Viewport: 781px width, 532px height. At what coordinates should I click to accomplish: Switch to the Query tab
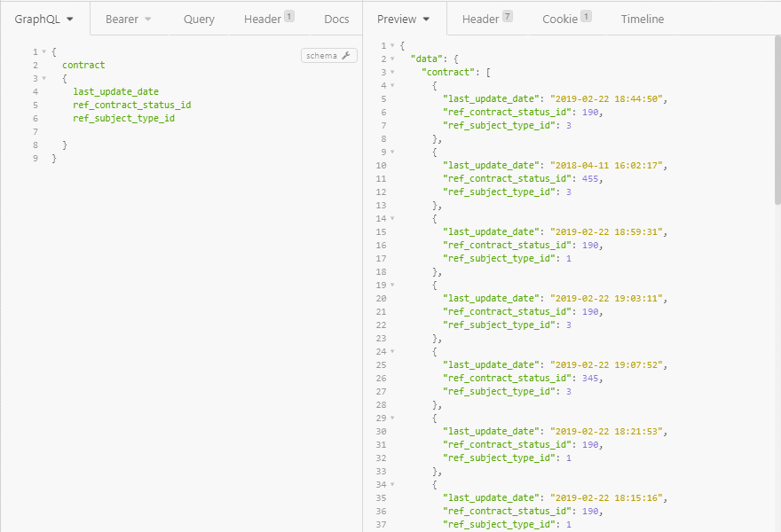(199, 19)
